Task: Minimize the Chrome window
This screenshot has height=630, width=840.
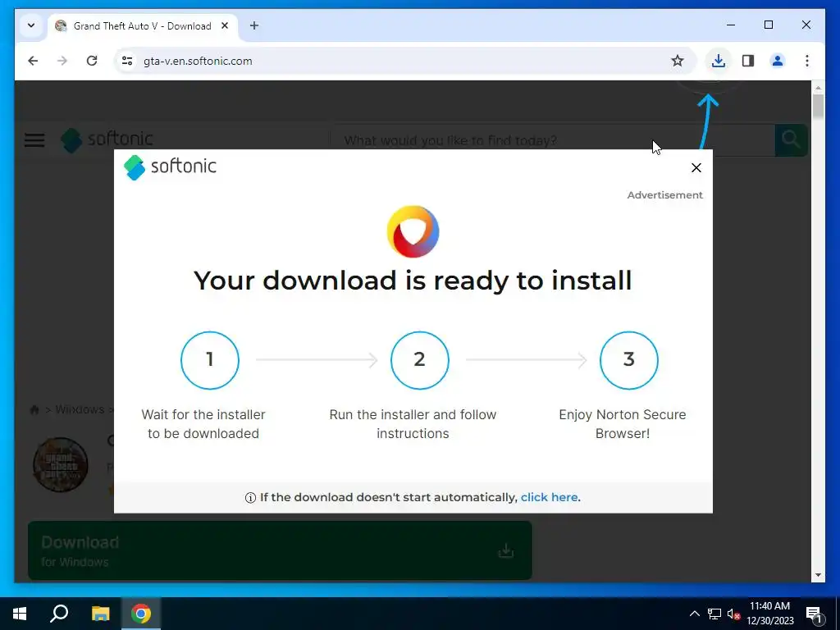Action: click(x=731, y=25)
